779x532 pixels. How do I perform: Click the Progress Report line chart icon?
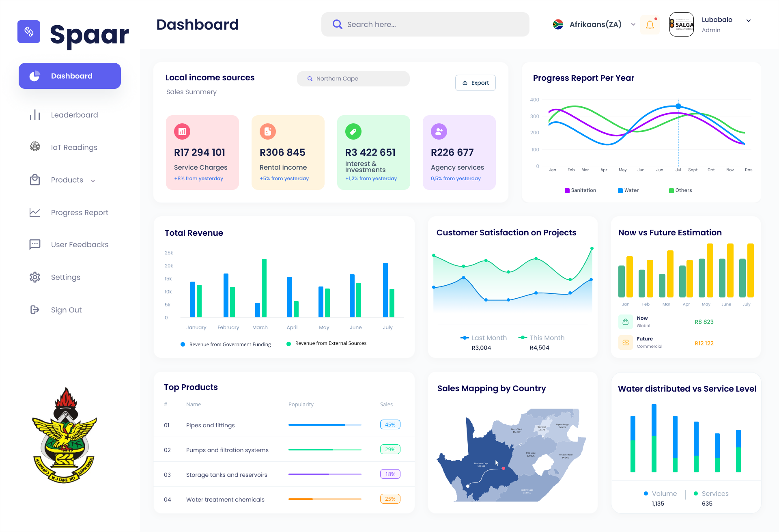[x=35, y=212]
